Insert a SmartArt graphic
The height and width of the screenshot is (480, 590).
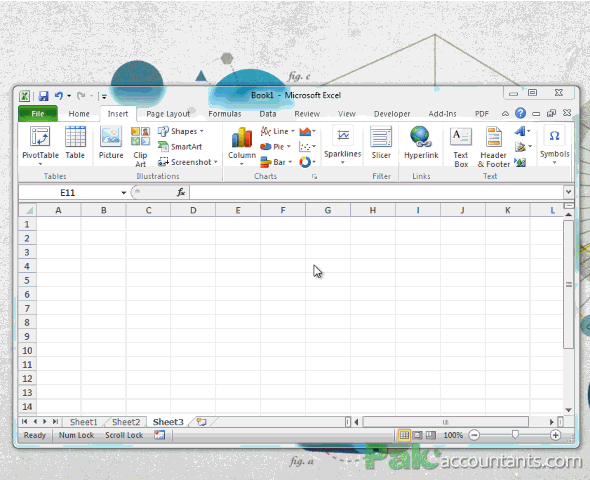(x=180, y=147)
